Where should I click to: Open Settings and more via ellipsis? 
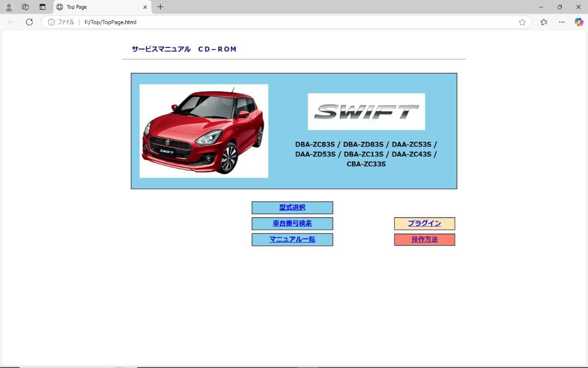click(562, 22)
